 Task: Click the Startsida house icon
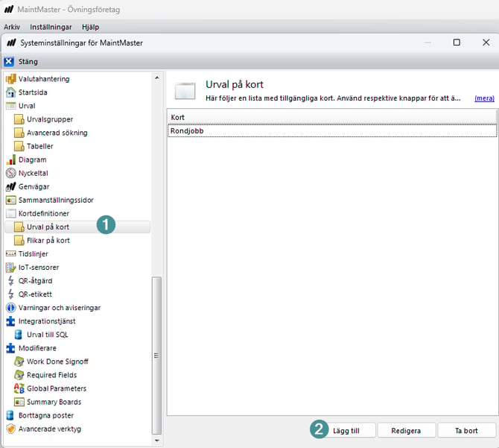pos(11,92)
